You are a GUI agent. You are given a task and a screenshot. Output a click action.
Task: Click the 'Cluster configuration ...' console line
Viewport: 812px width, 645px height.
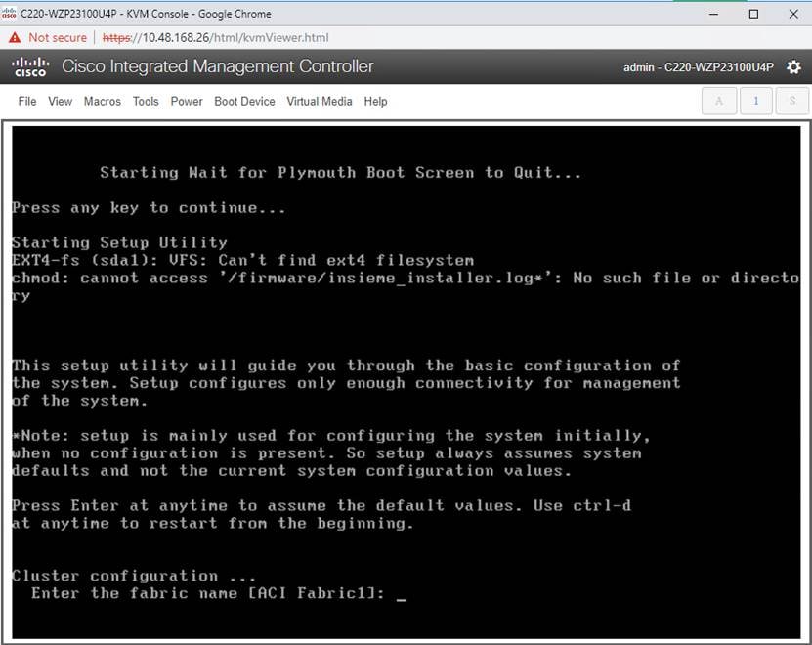click(x=134, y=576)
